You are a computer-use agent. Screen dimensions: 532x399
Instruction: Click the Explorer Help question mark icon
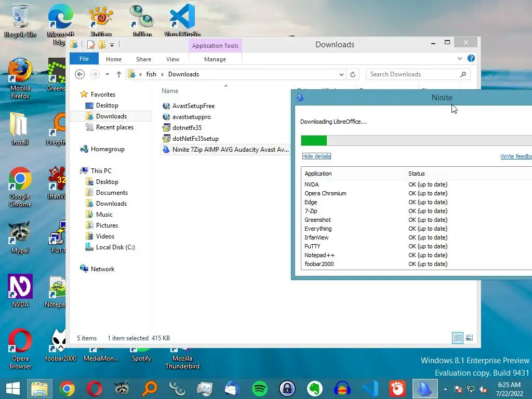click(471, 58)
